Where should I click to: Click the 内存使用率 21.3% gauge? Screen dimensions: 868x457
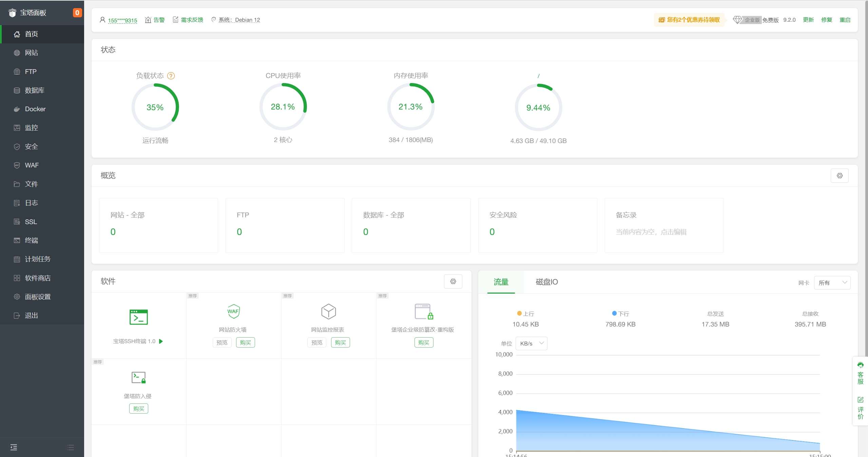411,107
